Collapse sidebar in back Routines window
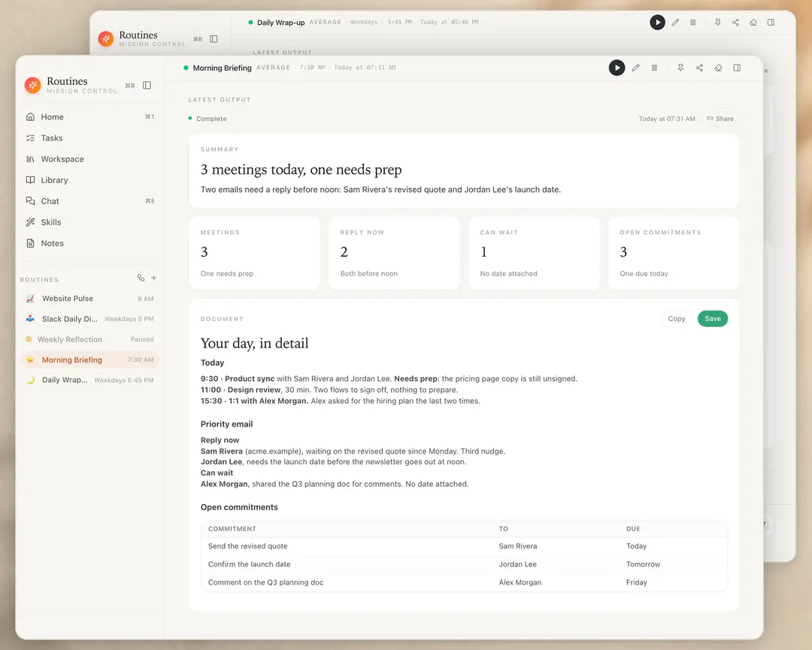This screenshot has width=812, height=650. (x=214, y=39)
